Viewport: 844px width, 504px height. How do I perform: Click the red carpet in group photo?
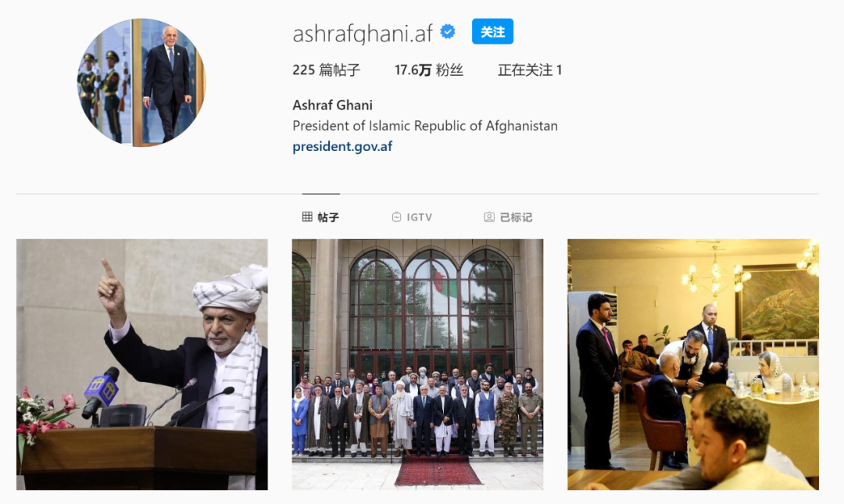[x=437, y=470]
